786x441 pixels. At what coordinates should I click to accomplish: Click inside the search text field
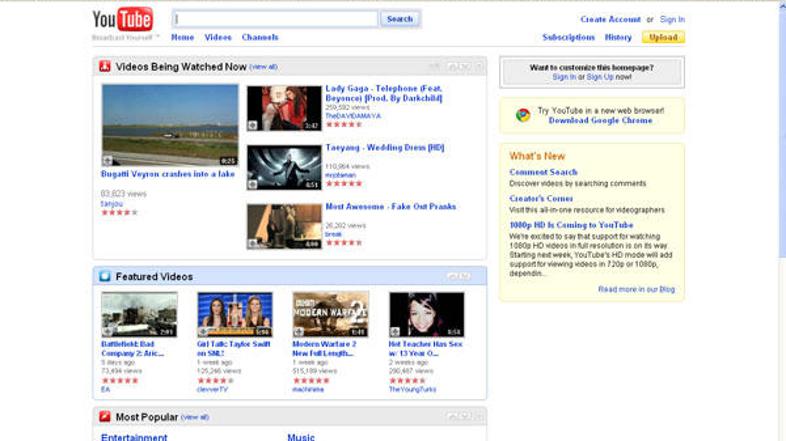(275, 19)
